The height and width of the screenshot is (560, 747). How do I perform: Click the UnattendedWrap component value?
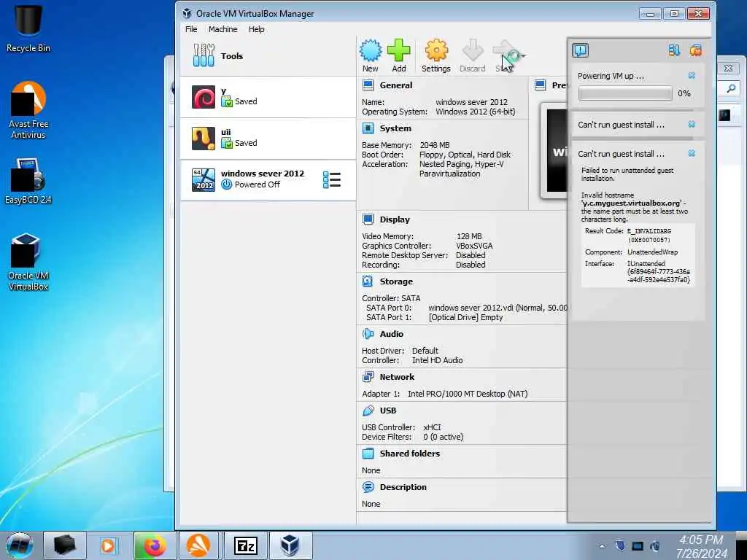tap(652, 252)
